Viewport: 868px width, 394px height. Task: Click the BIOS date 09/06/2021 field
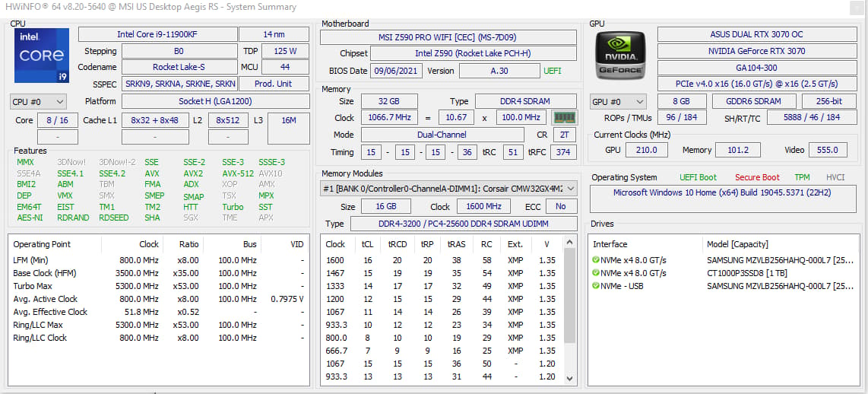click(x=396, y=71)
